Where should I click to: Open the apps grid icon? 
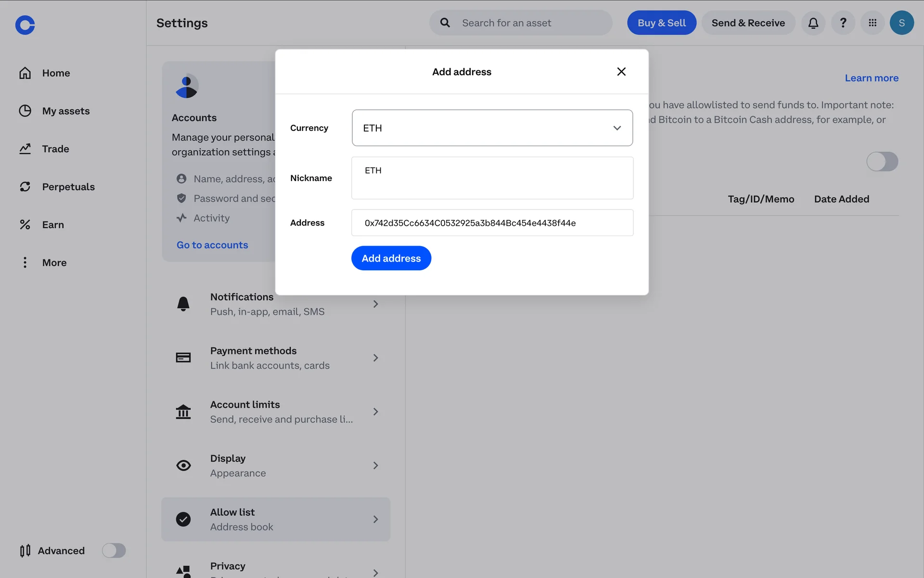(872, 23)
